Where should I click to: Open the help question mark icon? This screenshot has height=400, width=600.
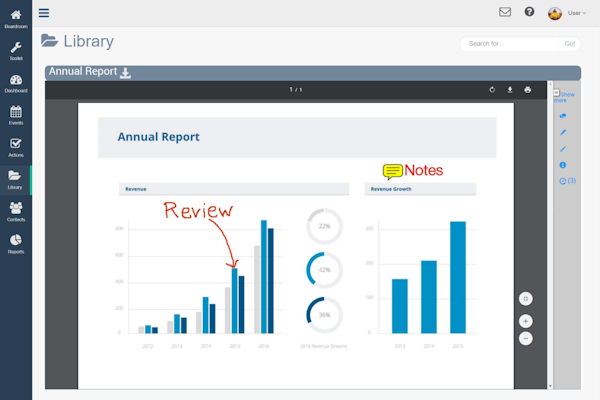[x=529, y=13]
